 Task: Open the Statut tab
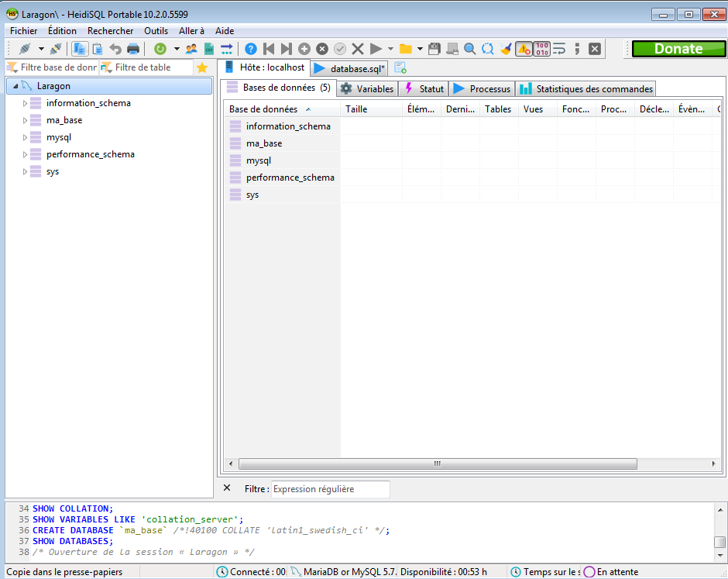424,89
